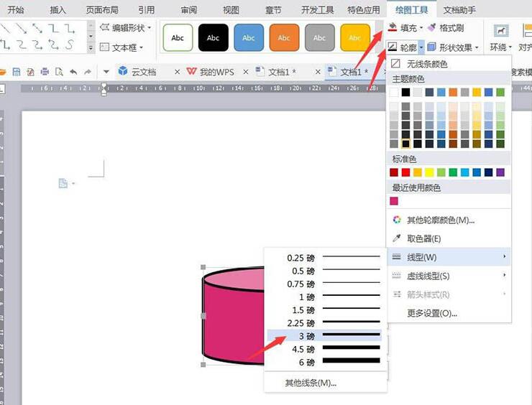Expand the shapes gallery more button

pos(91,48)
